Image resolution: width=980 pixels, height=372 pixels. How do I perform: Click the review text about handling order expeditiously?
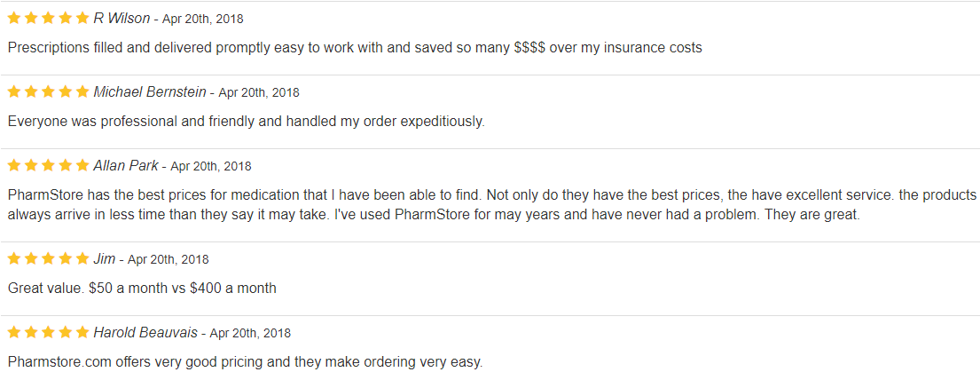pos(247,122)
